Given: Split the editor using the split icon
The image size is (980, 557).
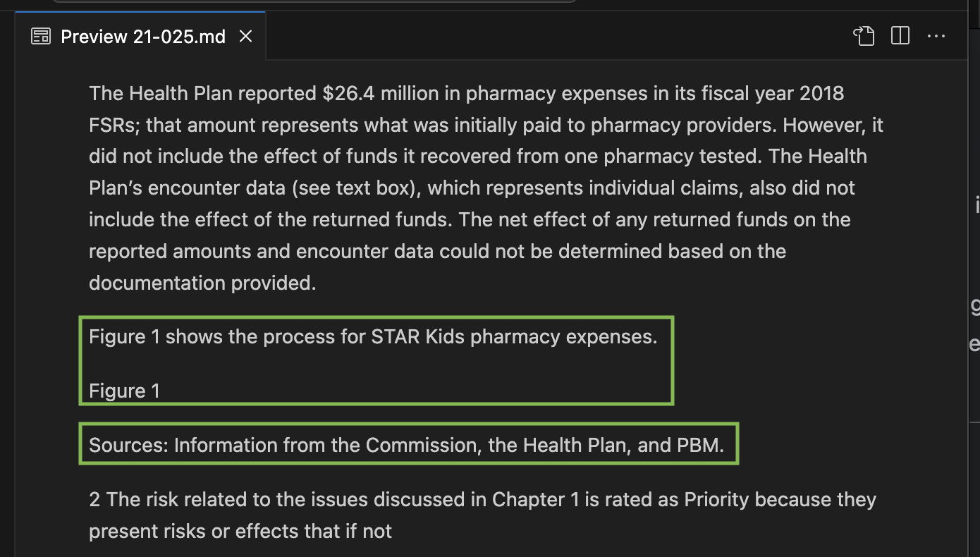Looking at the screenshot, I should click(x=900, y=36).
